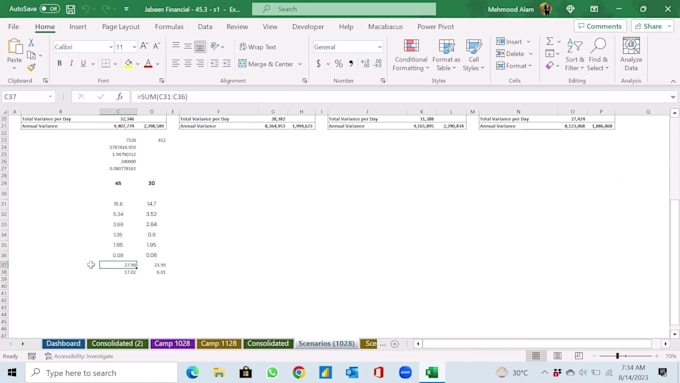Click the Accounting dollar format icon
The width and height of the screenshot is (680, 383).
(x=318, y=64)
